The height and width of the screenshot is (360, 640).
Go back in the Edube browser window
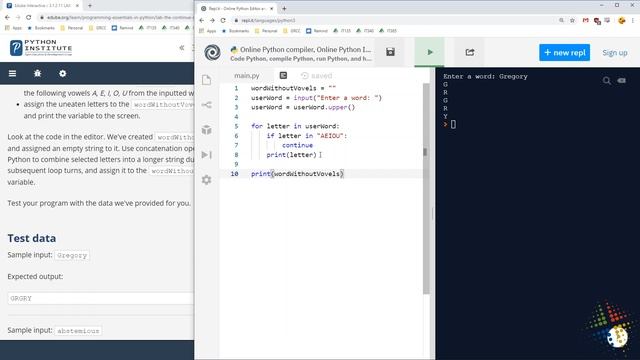[7, 18]
